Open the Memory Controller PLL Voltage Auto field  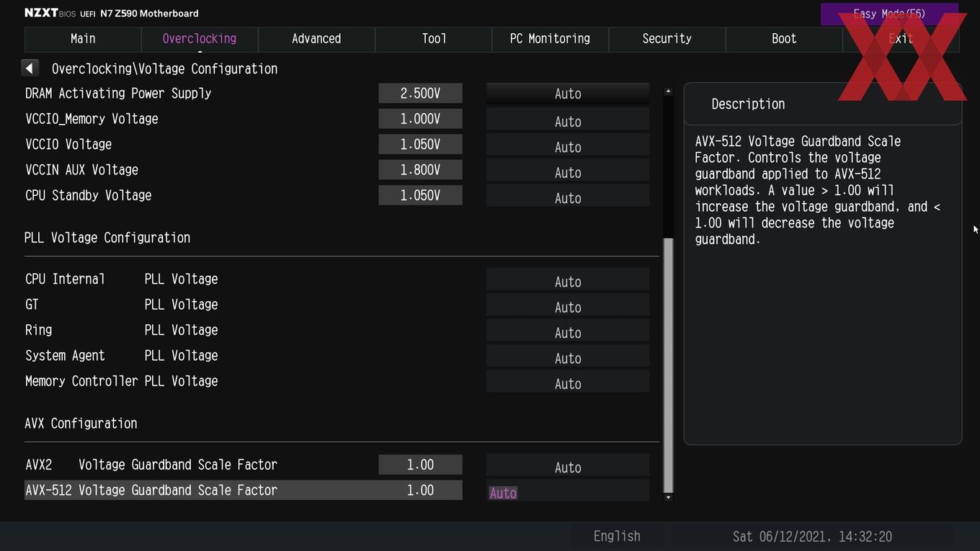568,382
